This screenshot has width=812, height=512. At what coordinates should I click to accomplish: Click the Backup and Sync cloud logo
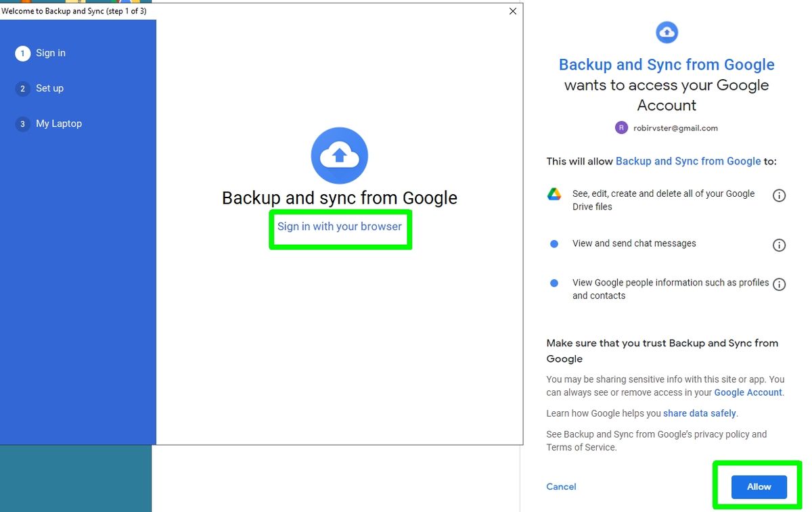click(x=667, y=32)
